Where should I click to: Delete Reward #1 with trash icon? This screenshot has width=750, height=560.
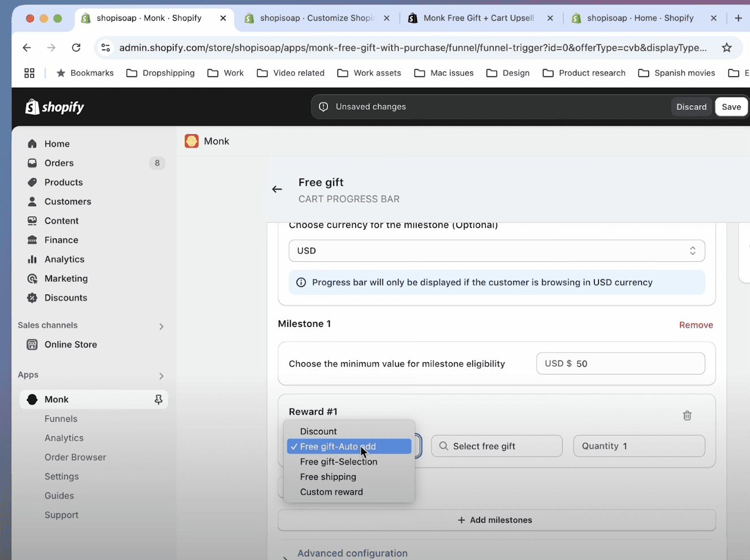pos(687,416)
